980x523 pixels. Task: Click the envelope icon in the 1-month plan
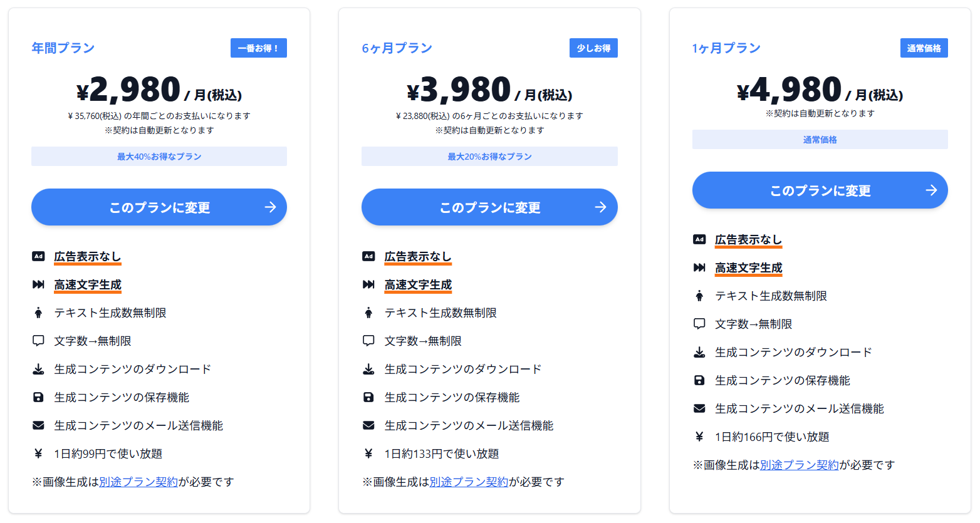point(699,408)
